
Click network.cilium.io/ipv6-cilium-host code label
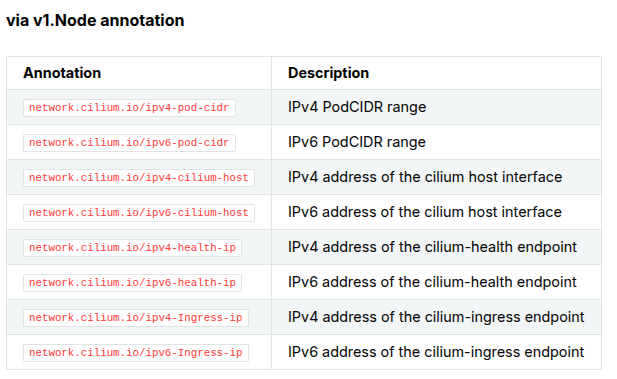[x=139, y=213]
